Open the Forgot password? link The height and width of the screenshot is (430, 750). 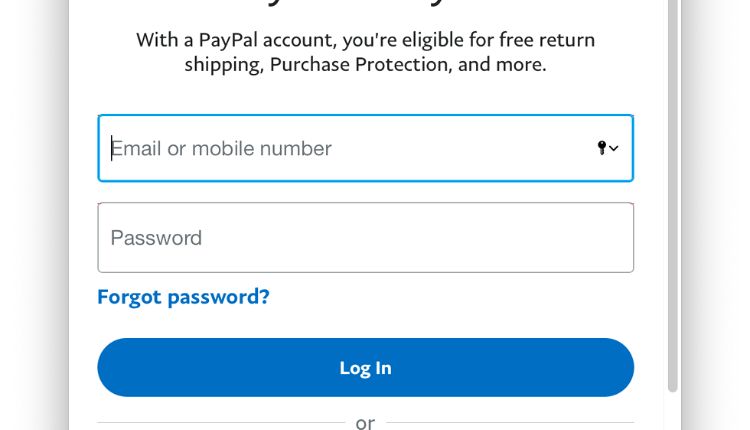[x=183, y=297]
